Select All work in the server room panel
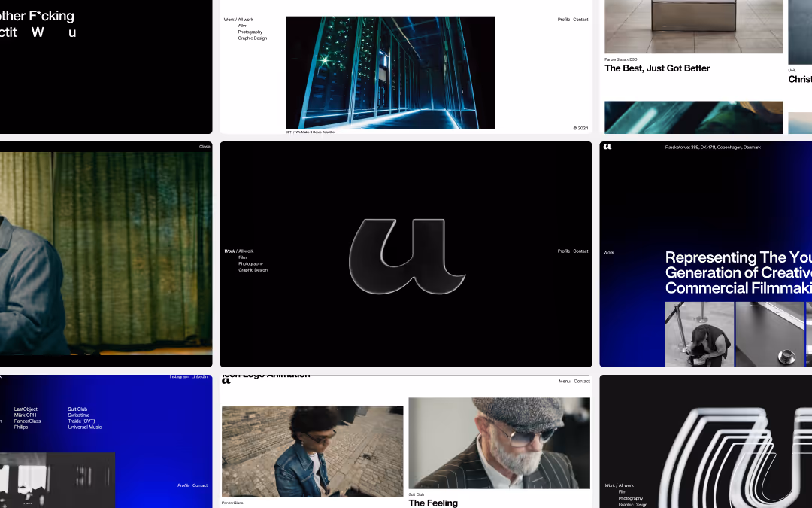The height and width of the screenshot is (508, 812). (245, 20)
